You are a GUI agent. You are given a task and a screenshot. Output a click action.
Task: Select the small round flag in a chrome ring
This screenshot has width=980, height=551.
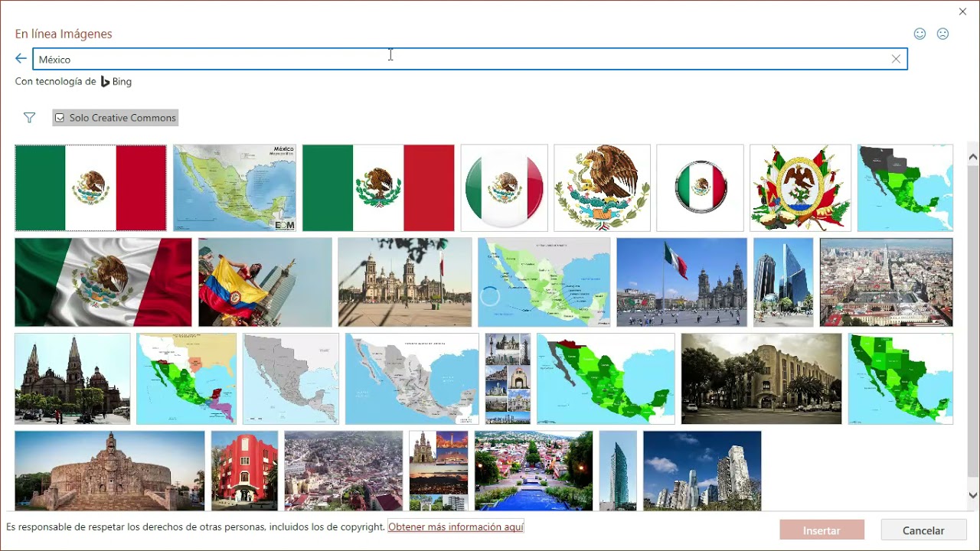pyautogui.click(x=701, y=187)
